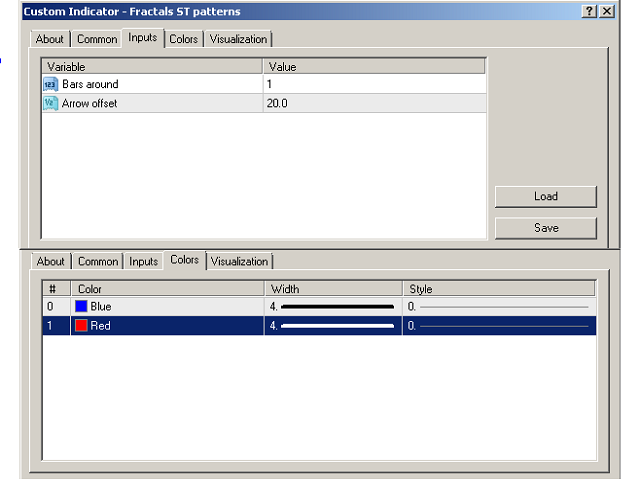Open style selector for the Blue row
The width and height of the screenshot is (640, 480).
[500, 306]
